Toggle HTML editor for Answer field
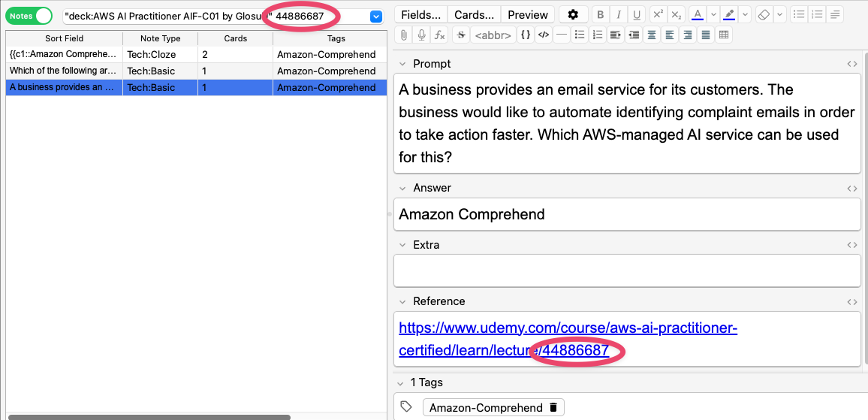This screenshot has width=868, height=420. click(x=851, y=189)
